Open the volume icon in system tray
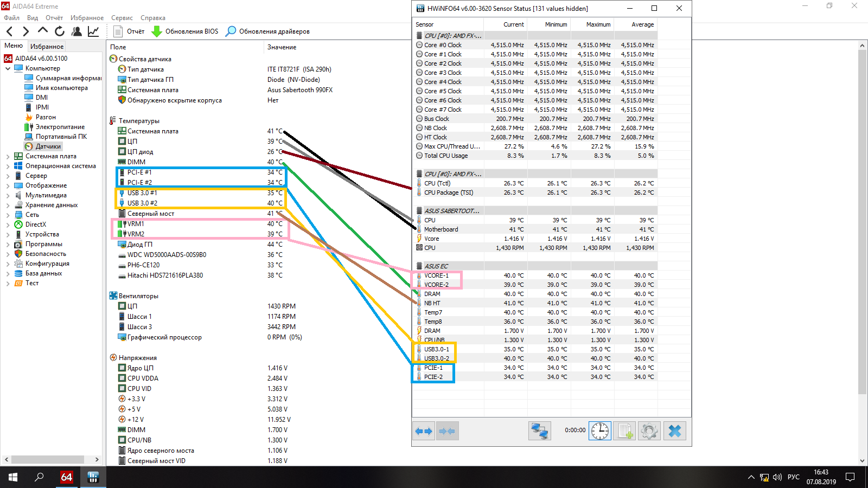Image resolution: width=868 pixels, height=488 pixels. (777, 477)
